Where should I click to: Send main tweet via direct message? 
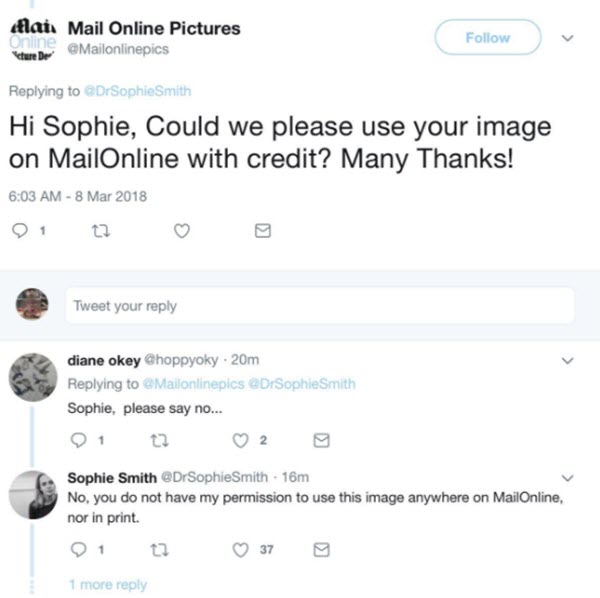[262, 231]
